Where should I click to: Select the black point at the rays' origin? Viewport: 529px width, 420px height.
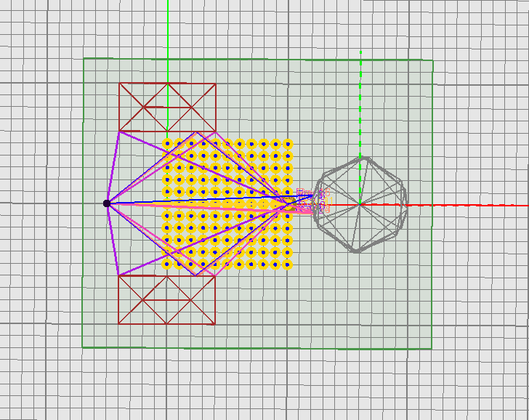[107, 203]
